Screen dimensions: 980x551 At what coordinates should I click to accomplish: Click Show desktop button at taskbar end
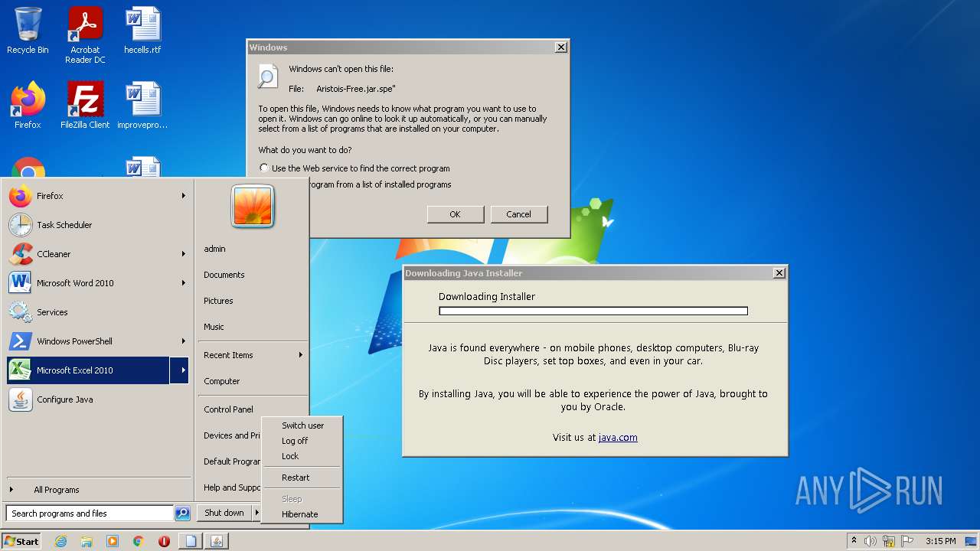coord(972,541)
